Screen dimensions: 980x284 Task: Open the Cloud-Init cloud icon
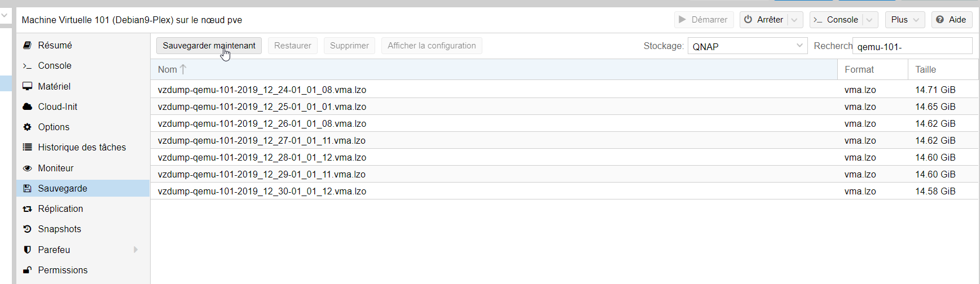point(27,106)
